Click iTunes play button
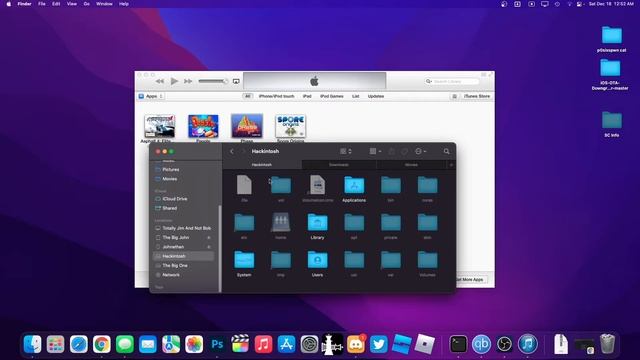The width and height of the screenshot is (640, 360). point(174,81)
